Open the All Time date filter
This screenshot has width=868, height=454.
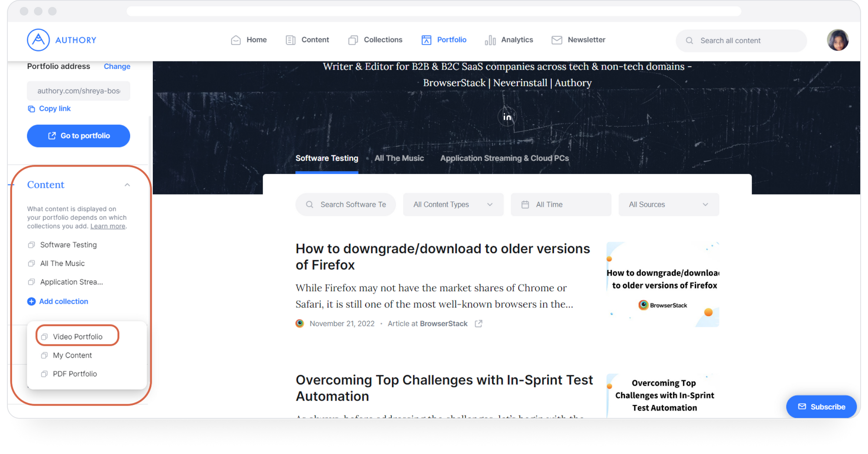click(561, 204)
